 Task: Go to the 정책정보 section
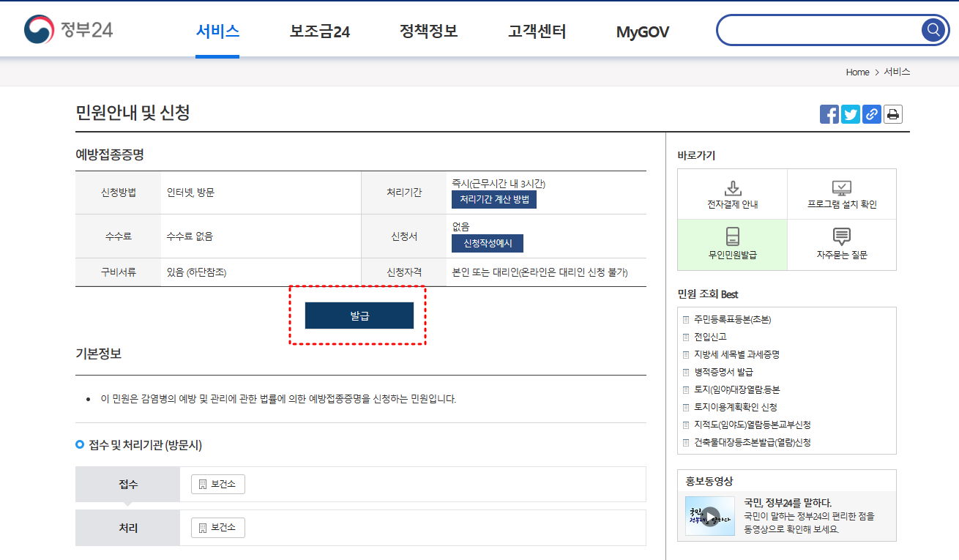coord(428,31)
